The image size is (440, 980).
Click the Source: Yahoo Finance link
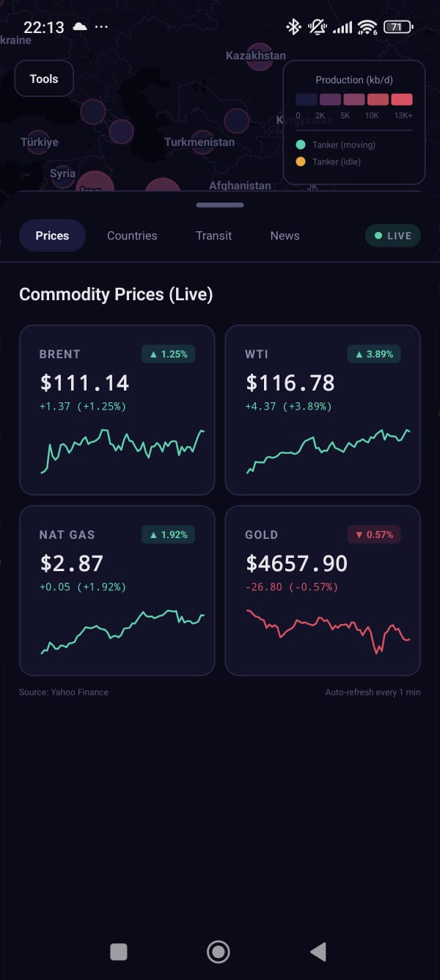coord(63,692)
